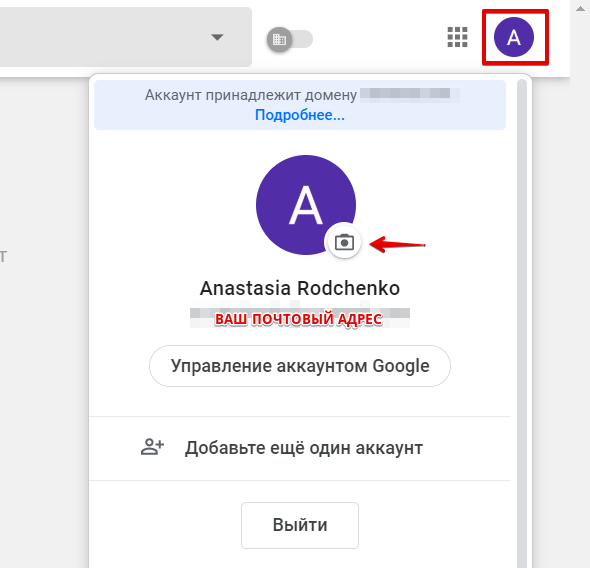Toggle the organization building switch

pos(290,39)
